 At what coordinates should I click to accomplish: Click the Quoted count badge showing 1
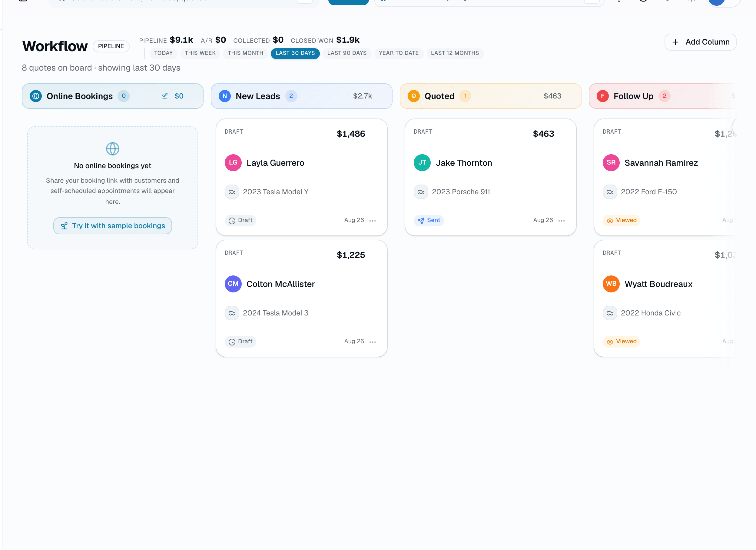pos(465,96)
